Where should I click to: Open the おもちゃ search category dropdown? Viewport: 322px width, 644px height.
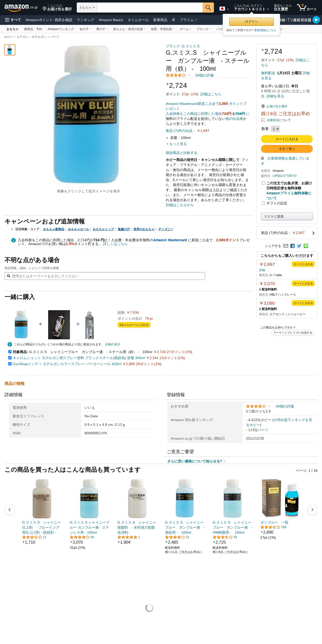pos(87,8)
